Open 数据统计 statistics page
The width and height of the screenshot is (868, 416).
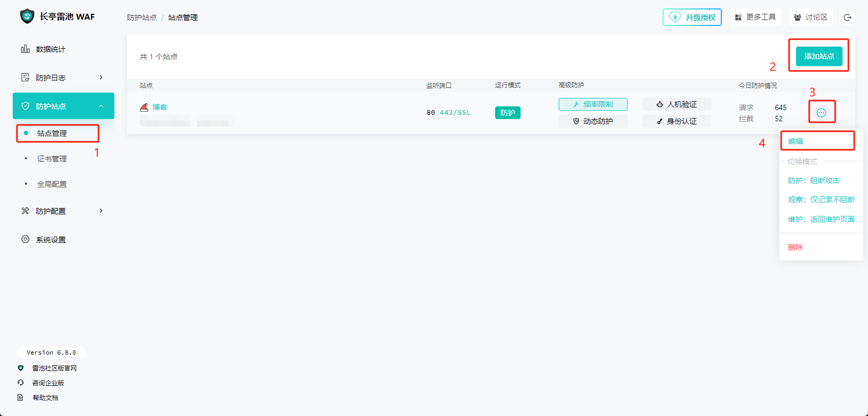coord(51,49)
